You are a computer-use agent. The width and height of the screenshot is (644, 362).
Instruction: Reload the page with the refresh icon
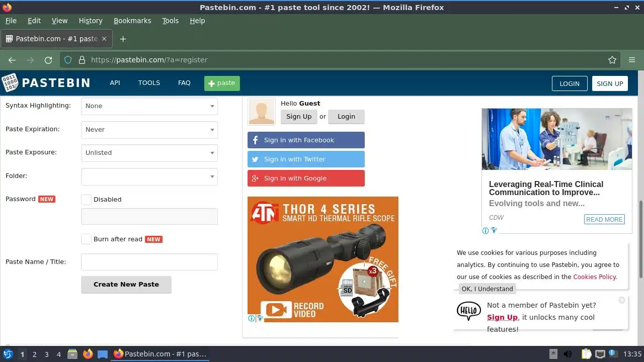[48, 60]
